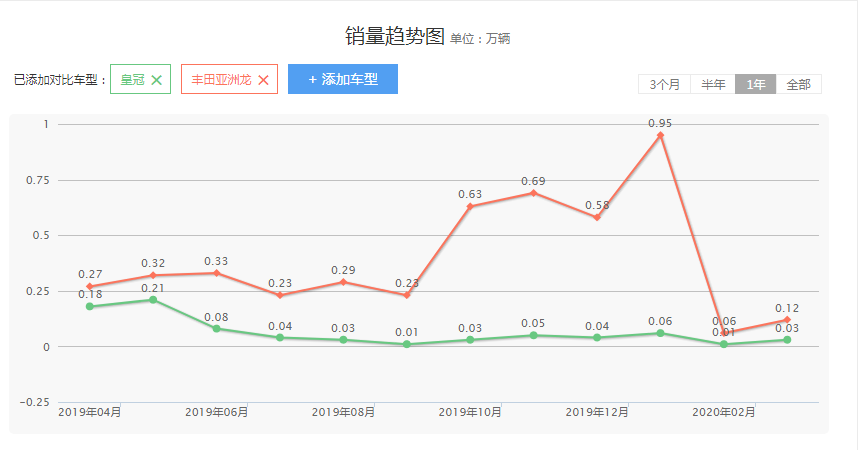Image resolution: width=859 pixels, height=450 pixels.
Task: Click the red 0.33 data point
Action: 216,273
